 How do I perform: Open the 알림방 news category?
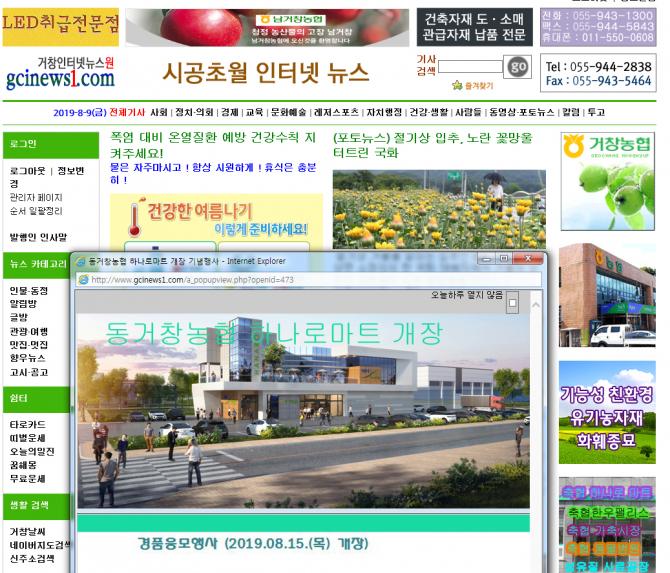[x=23, y=304]
